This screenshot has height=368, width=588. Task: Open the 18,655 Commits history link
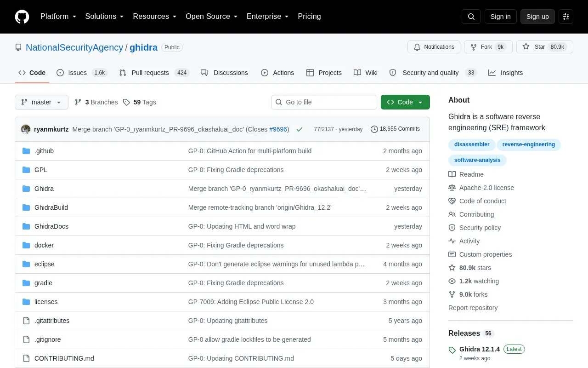click(395, 129)
